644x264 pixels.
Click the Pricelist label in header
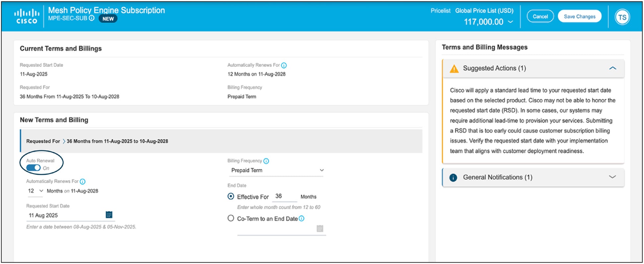coord(441,11)
